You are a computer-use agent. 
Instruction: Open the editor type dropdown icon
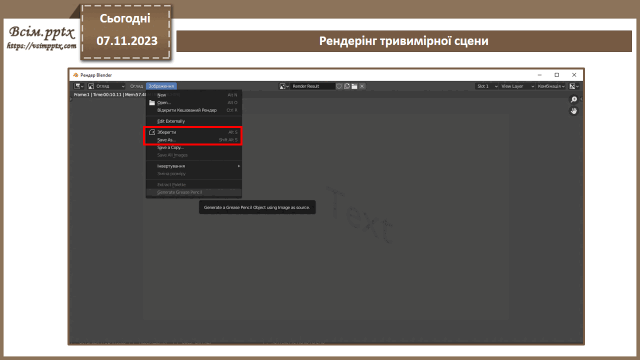(x=79, y=86)
